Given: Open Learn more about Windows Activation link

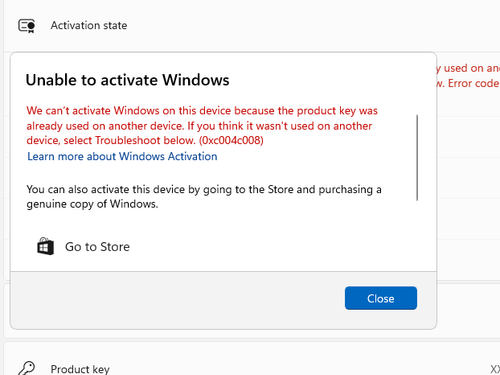Looking at the screenshot, I should coord(122,156).
